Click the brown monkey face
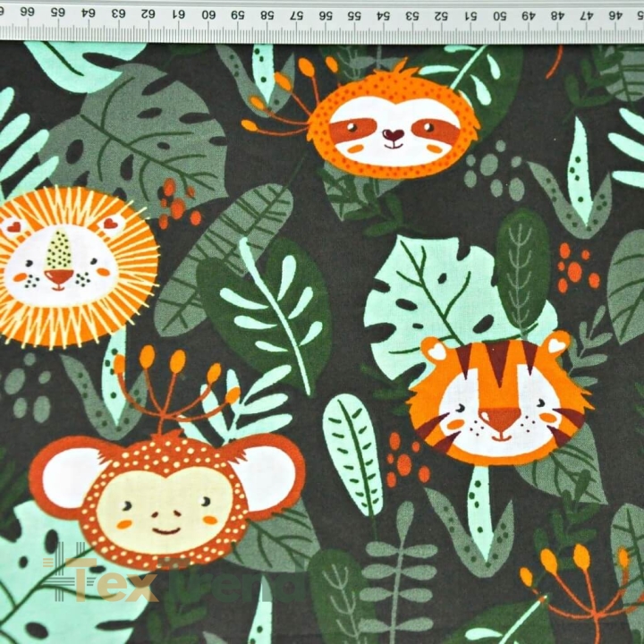Screen dimensions: 644x644 point(167,500)
